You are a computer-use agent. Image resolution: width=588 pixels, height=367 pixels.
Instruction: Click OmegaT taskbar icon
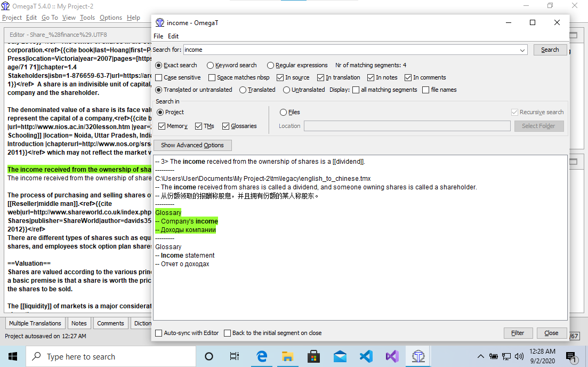tap(418, 356)
